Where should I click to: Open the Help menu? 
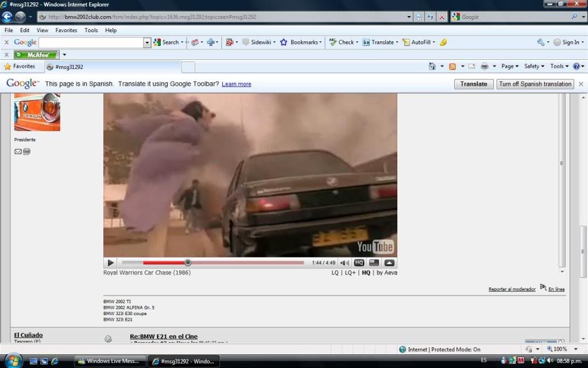click(111, 30)
